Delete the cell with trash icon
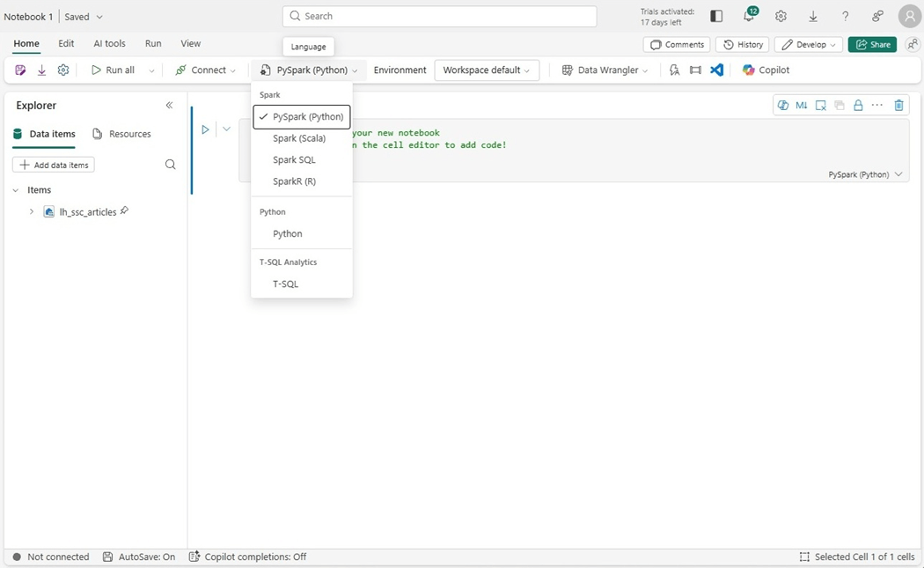Viewport: 924px width, 568px height. (898, 106)
